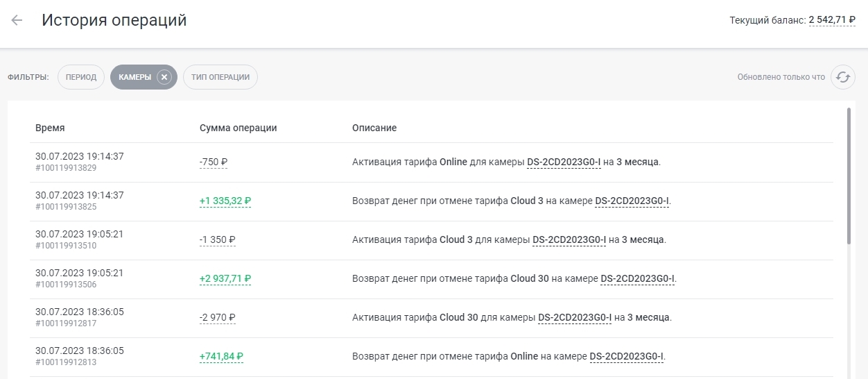
Task: Open camera link in Online refund row
Action: click(x=627, y=357)
